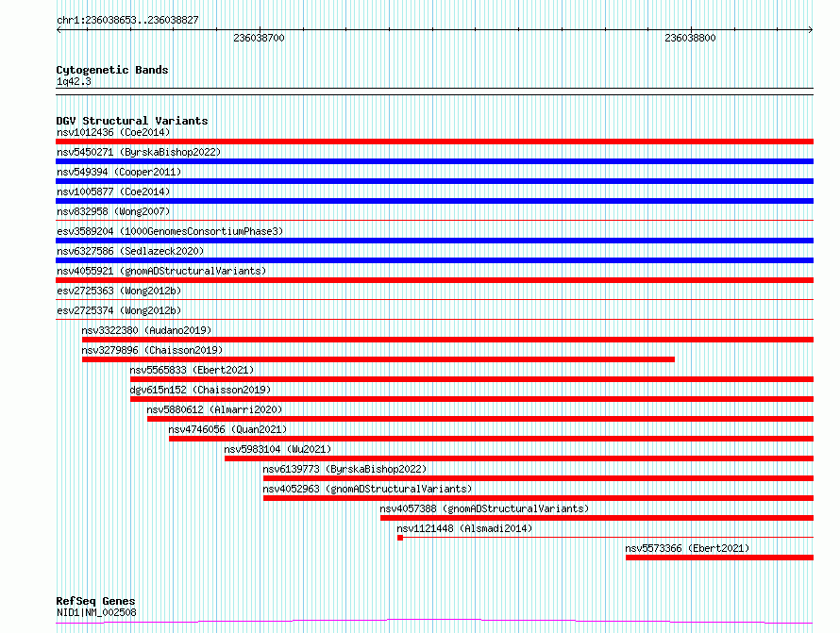Click the red bar under nsv4052963 (gnomADStructuralVariants)

[538, 498]
